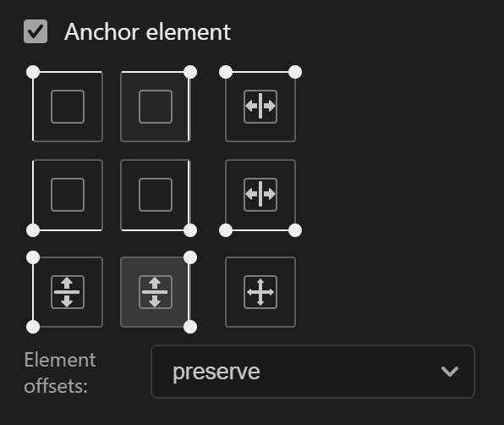Image resolution: width=504 pixels, height=425 pixels.
Task: Select the top-left anchor preset
Action: [x=68, y=107]
